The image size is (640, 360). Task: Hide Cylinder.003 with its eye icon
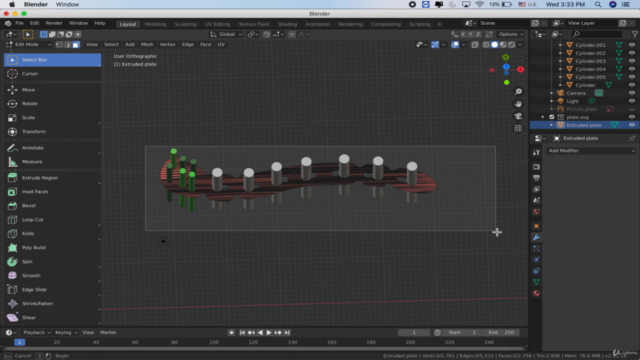[x=632, y=61]
